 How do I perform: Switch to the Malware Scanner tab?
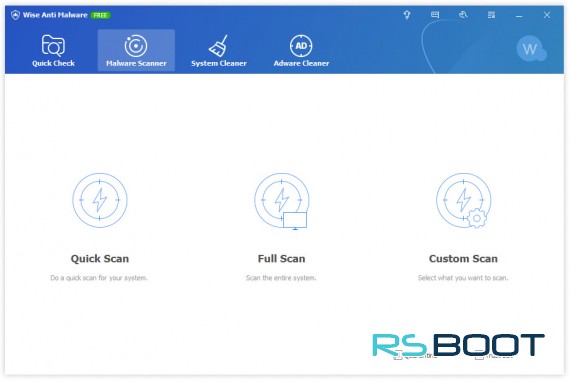(136, 51)
